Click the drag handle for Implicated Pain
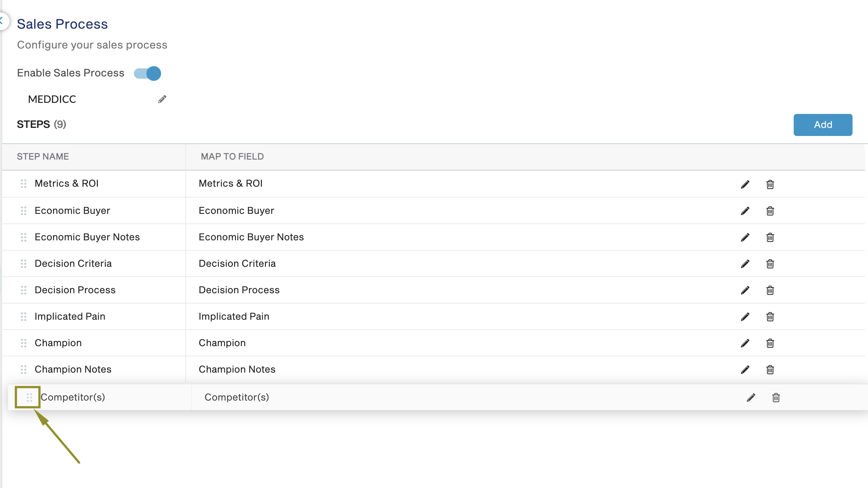Image resolution: width=868 pixels, height=488 pixels. coord(24,316)
